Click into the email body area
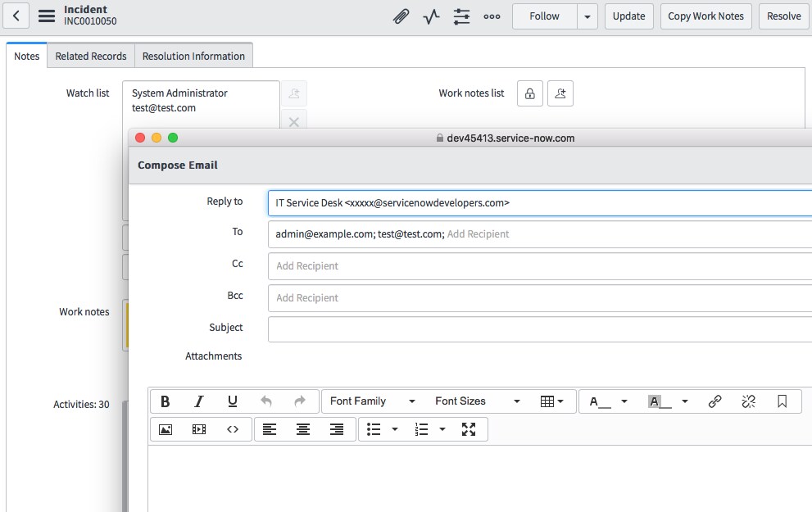Screen dimensions: 812x512 pos(479,478)
